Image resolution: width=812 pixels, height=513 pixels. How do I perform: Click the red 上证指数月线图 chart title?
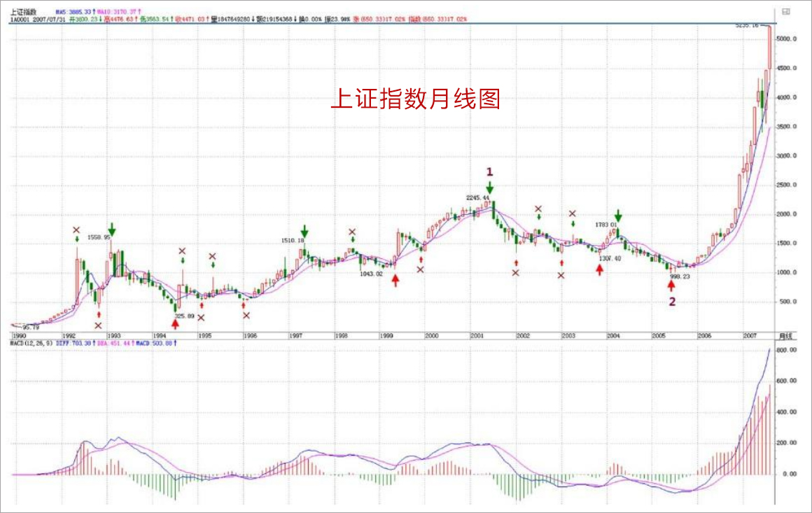click(415, 100)
